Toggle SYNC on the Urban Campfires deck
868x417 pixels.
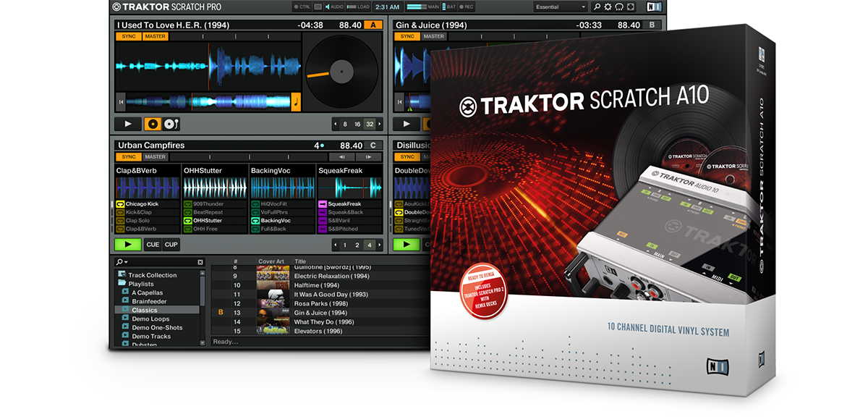click(128, 157)
